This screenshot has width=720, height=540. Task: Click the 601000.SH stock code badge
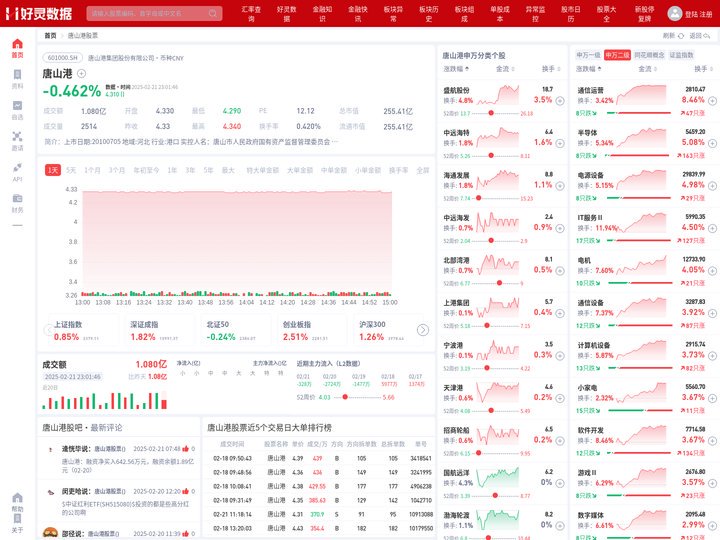click(x=63, y=58)
